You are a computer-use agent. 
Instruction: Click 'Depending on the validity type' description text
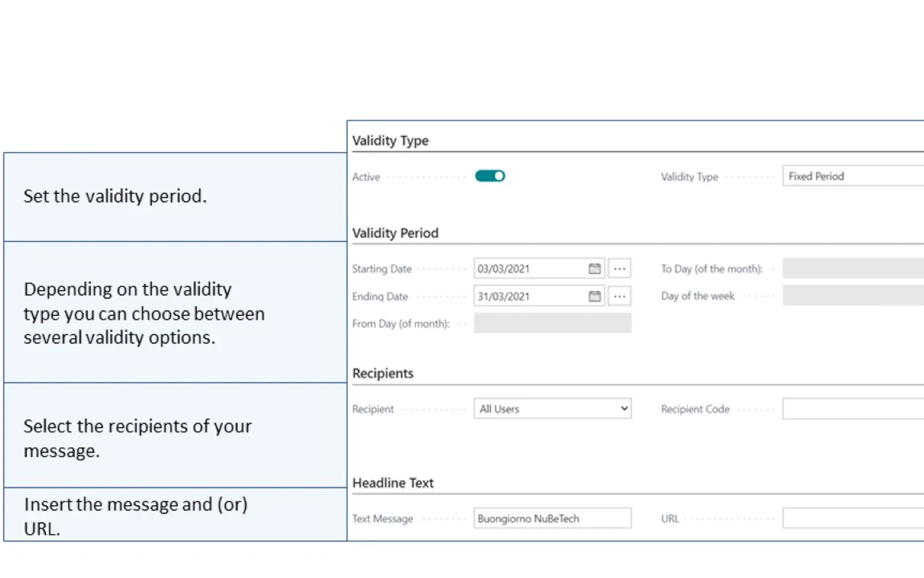pos(144,313)
